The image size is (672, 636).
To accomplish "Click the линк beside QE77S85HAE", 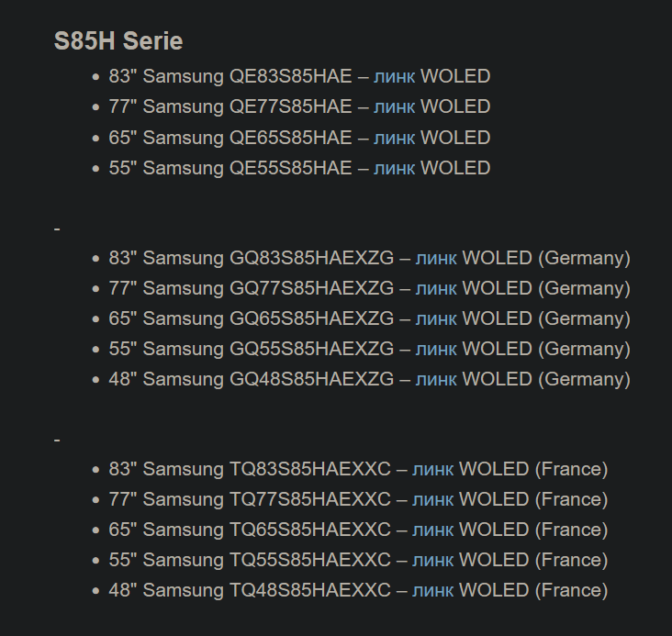I will [x=394, y=107].
